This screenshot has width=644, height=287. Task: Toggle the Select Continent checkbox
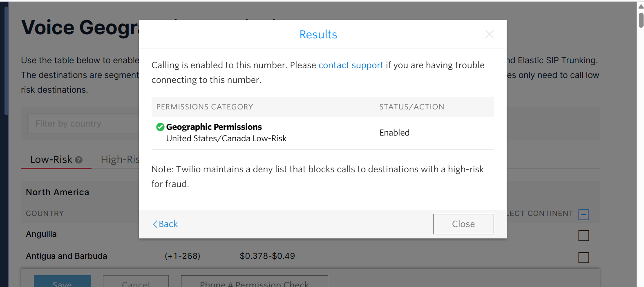[x=584, y=215]
